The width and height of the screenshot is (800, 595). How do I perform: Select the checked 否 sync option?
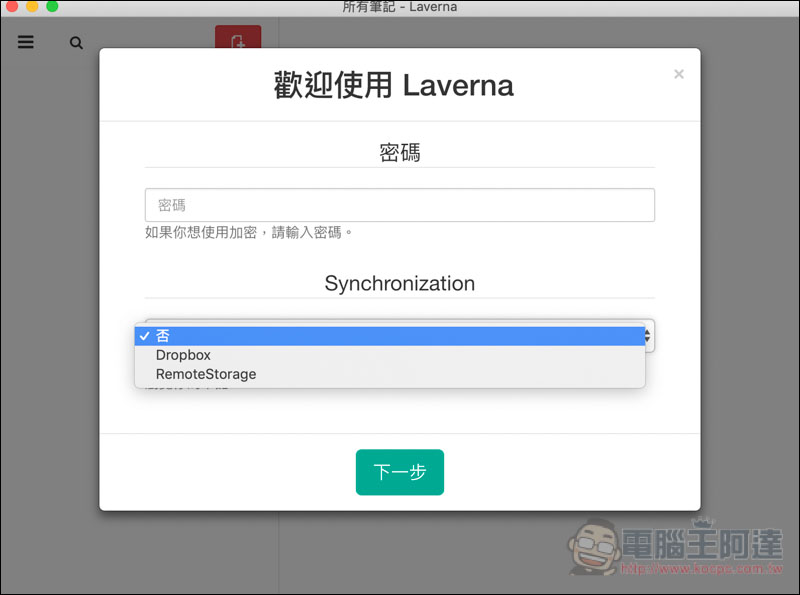point(390,336)
